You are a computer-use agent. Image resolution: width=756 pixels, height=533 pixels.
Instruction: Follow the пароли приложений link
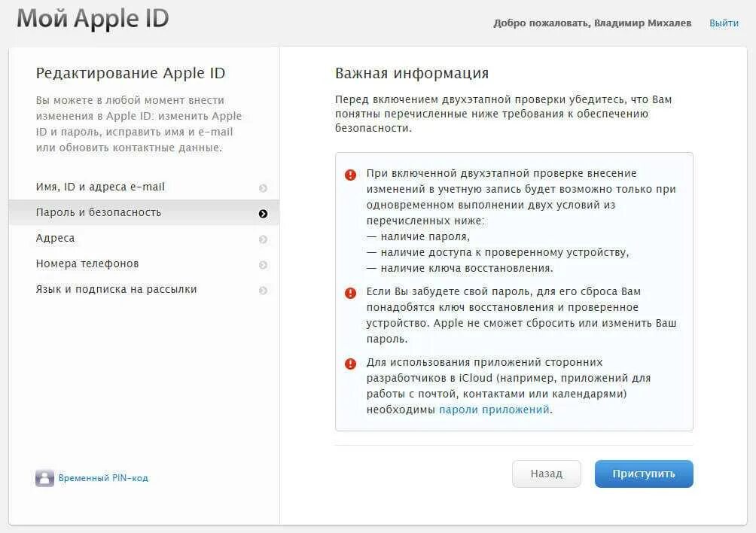(494, 410)
